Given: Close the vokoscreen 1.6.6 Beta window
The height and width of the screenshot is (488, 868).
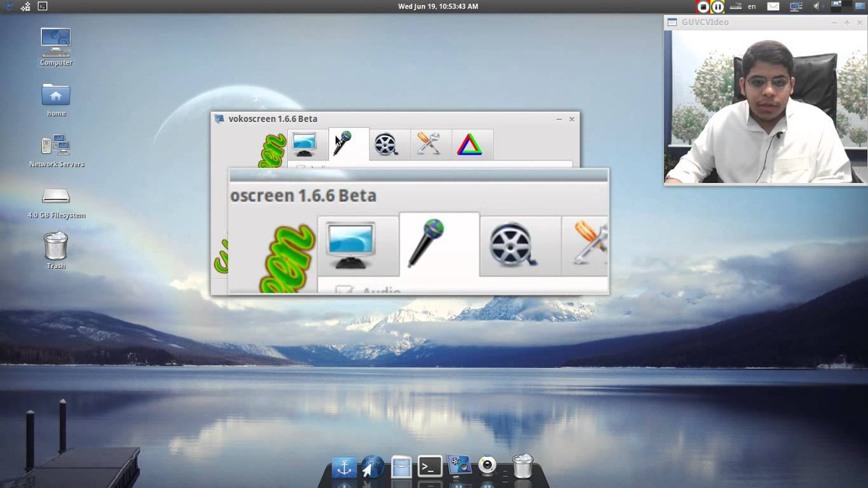Looking at the screenshot, I should 572,119.
